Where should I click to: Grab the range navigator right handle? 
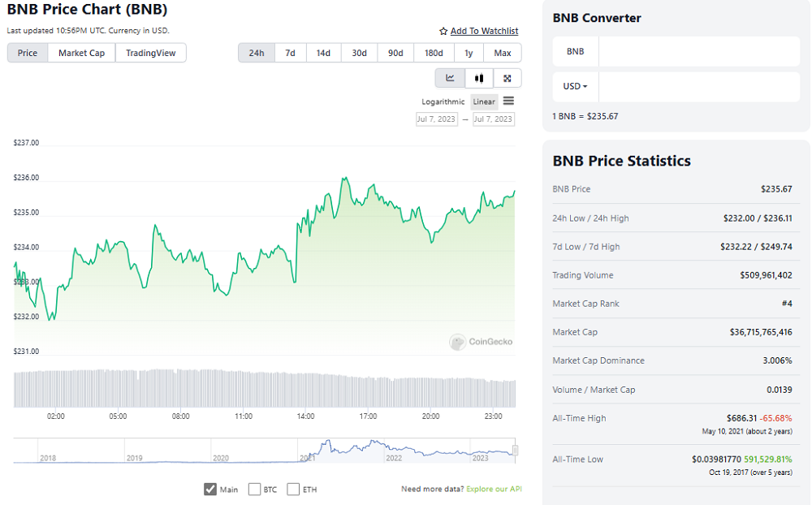point(516,450)
